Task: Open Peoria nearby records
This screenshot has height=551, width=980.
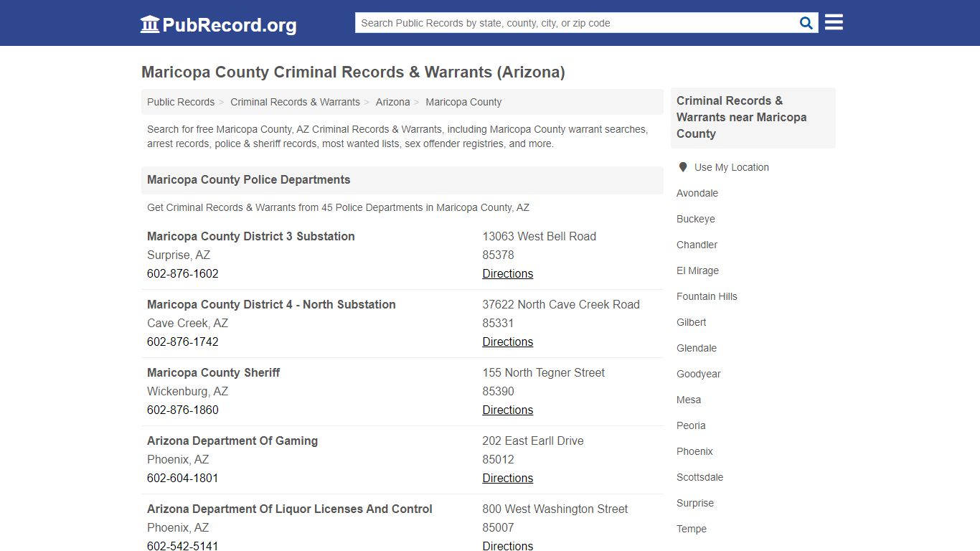Action: (691, 425)
